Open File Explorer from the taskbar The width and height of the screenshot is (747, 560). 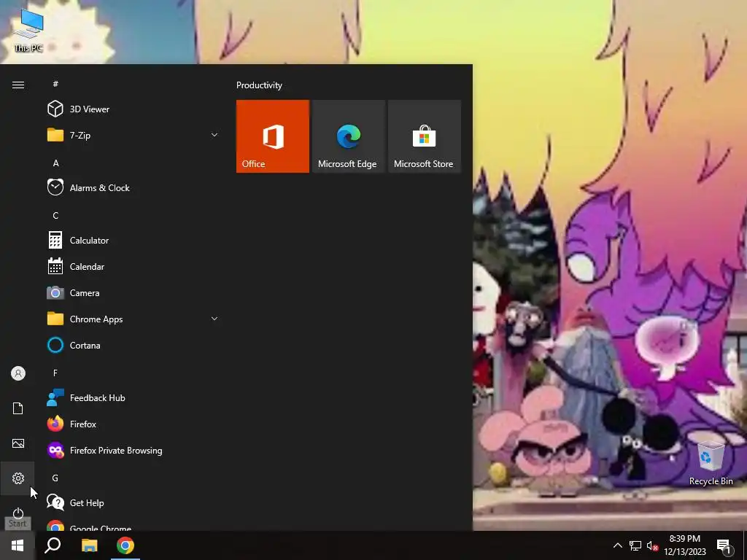pos(89,545)
